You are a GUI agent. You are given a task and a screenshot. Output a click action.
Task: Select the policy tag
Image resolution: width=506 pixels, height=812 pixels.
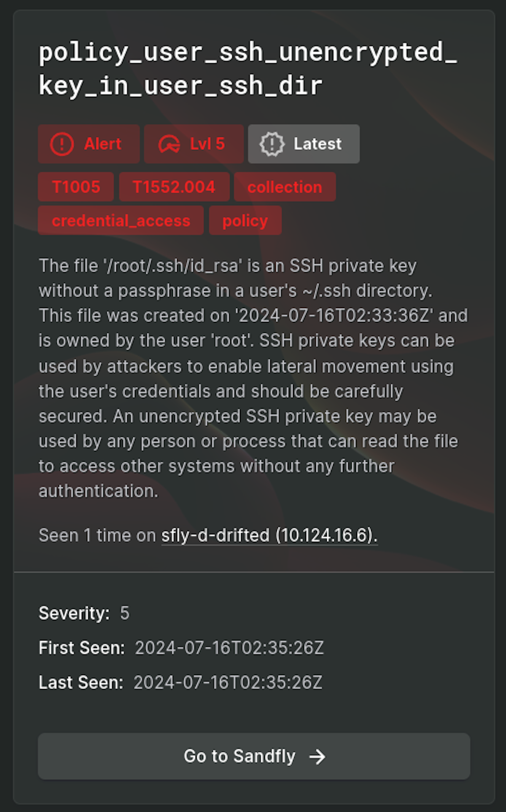pyautogui.click(x=245, y=220)
